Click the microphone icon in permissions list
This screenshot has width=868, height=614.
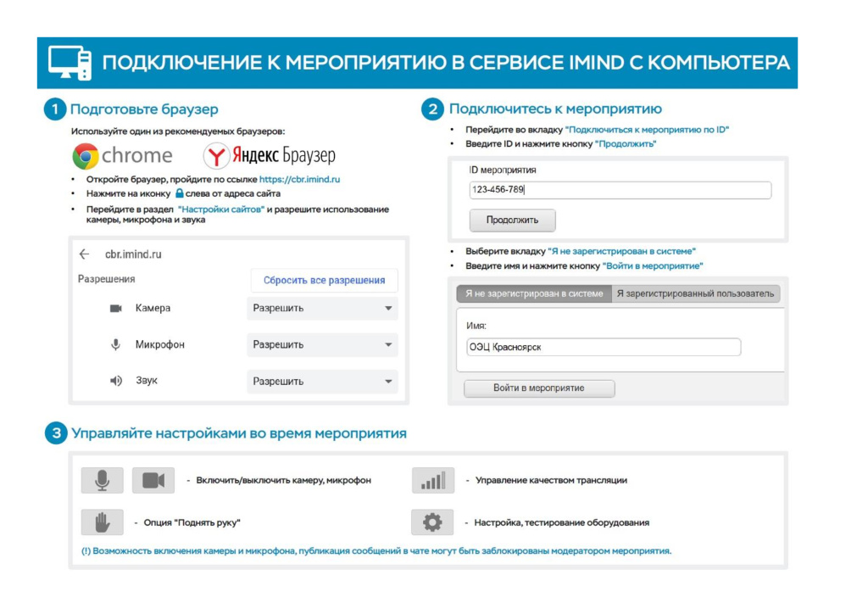(115, 344)
